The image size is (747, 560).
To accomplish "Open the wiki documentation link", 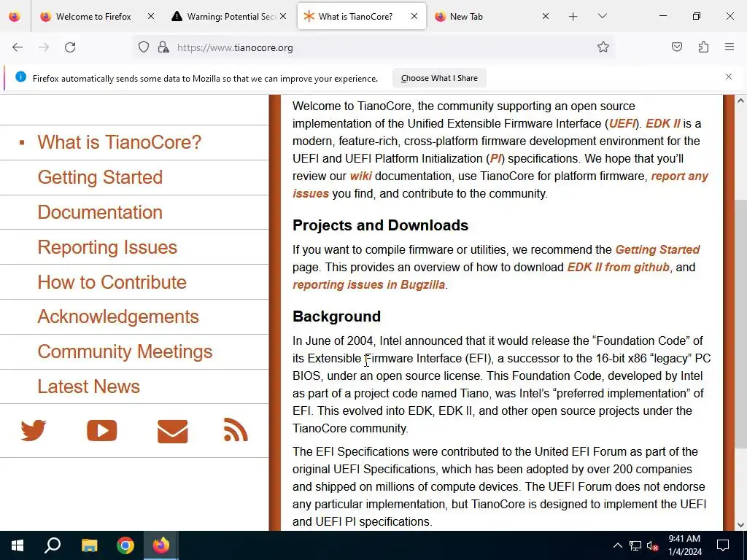I will tap(360, 176).
